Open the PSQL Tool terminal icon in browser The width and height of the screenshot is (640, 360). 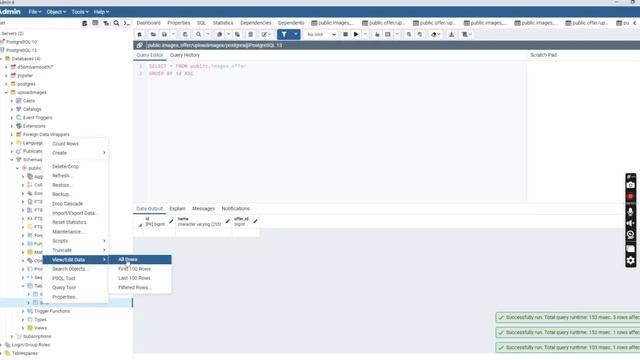click(x=127, y=23)
